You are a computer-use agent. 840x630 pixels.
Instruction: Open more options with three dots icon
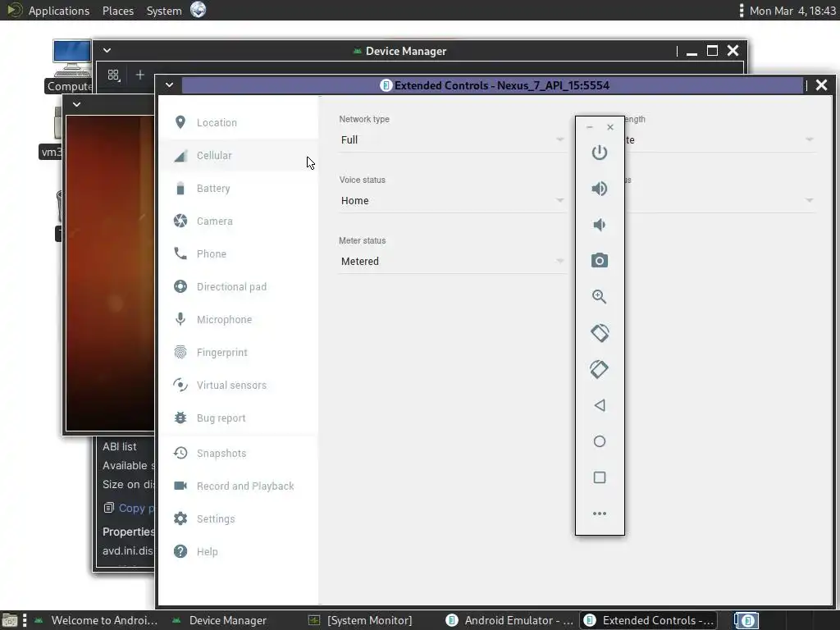tap(599, 514)
